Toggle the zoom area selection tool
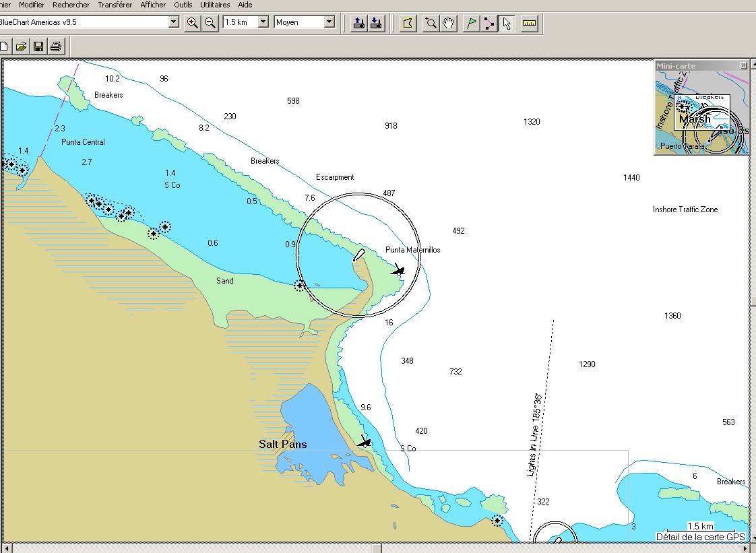The image size is (756, 553). tap(431, 24)
